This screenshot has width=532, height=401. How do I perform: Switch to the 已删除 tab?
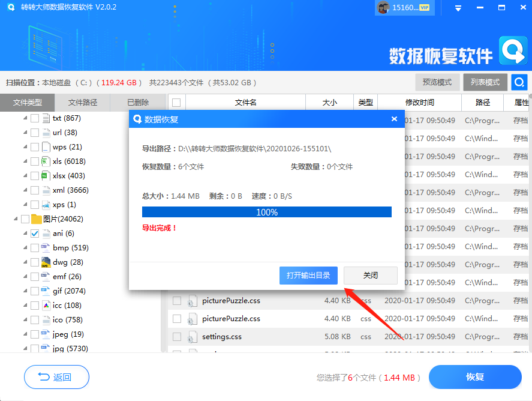pos(137,103)
